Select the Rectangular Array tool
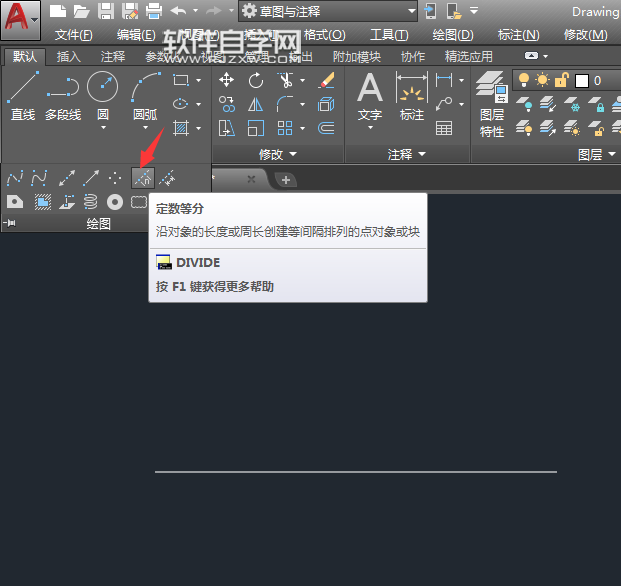Image resolution: width=621 pixels, height=586 pixels. (285, 128)
